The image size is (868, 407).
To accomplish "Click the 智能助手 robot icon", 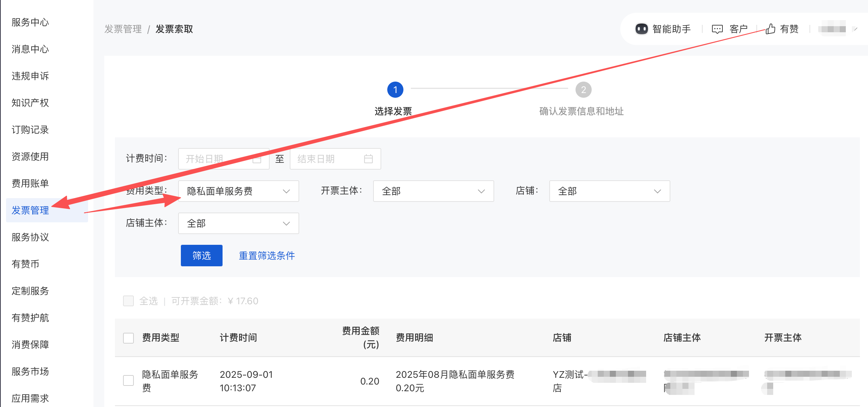I will (641, 29).
